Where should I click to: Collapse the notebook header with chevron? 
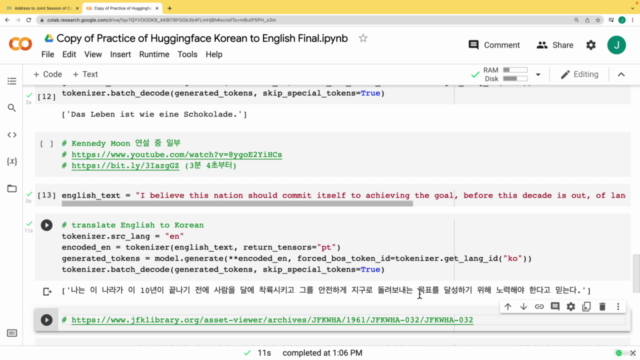pos(621,75)
